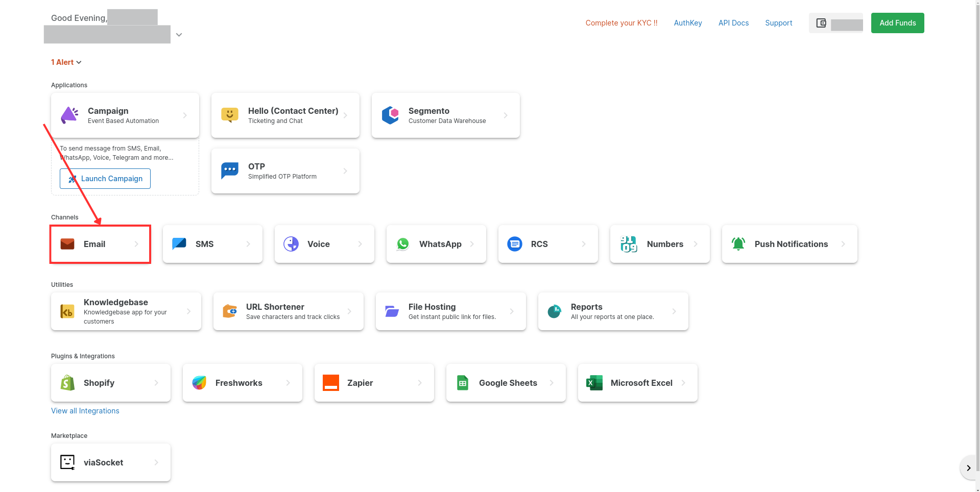Click Complete your KYC link

point(622,23)
